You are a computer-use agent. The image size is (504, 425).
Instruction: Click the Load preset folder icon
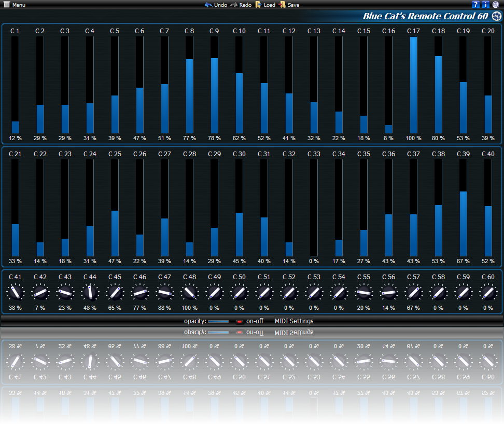tap(258, 5)
